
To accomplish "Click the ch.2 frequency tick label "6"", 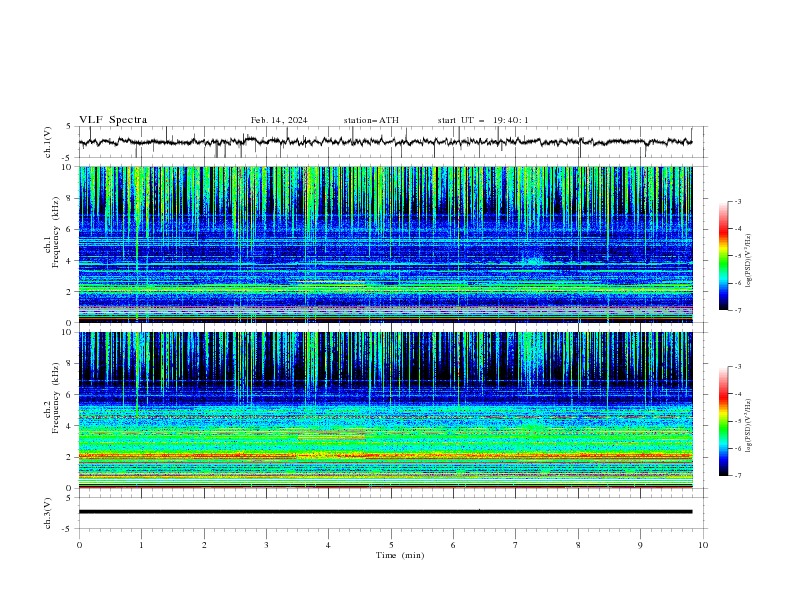I will coord(70,395).
